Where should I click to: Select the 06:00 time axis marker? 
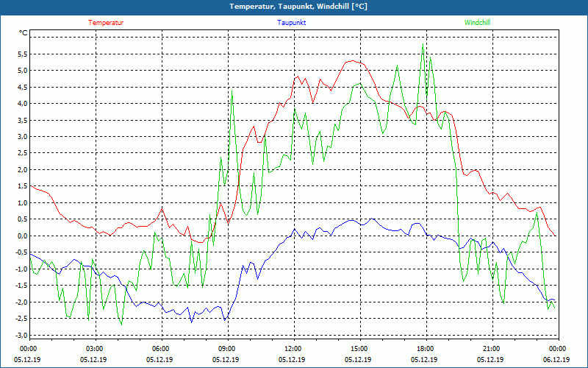(161, 349)
